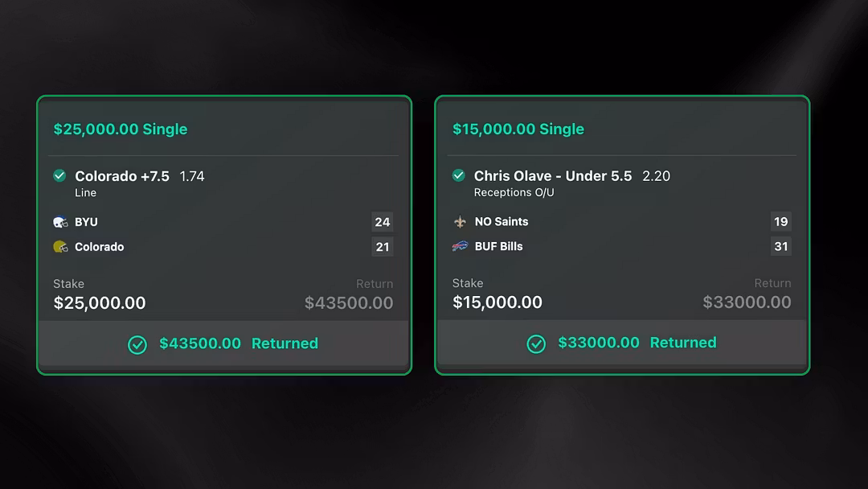Click the checkmark icon beside $43500.00 Returned
The width and height of the screenshot is (868, 489).
tap(137, 344)
